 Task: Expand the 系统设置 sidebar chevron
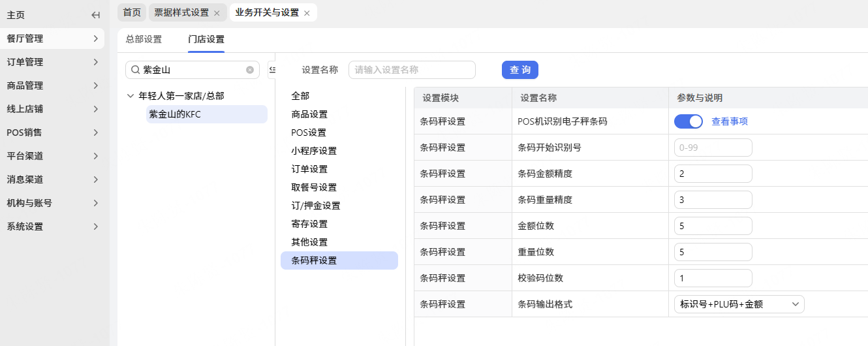(x=96, y=227)
